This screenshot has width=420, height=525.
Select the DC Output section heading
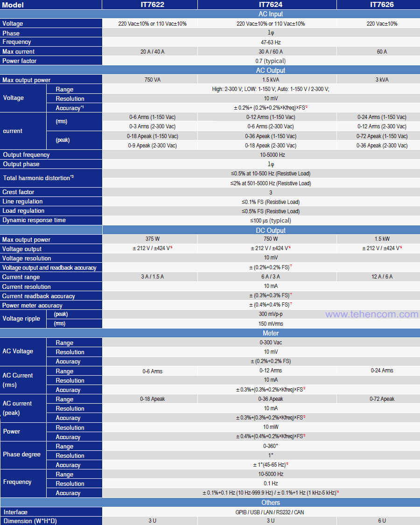271,231
